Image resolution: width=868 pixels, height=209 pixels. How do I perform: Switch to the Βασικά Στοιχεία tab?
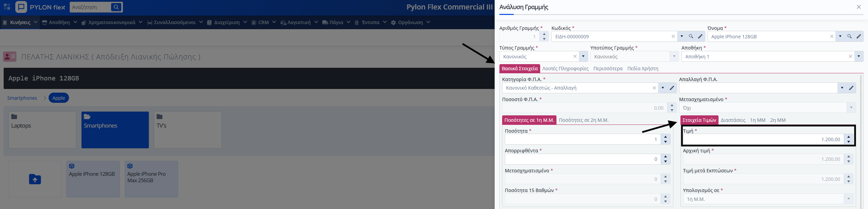coord(519,69)
